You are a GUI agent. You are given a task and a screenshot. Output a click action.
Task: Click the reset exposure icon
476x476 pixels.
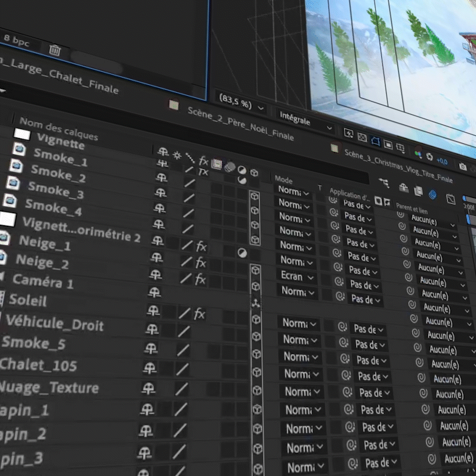[x=429, y=158]
